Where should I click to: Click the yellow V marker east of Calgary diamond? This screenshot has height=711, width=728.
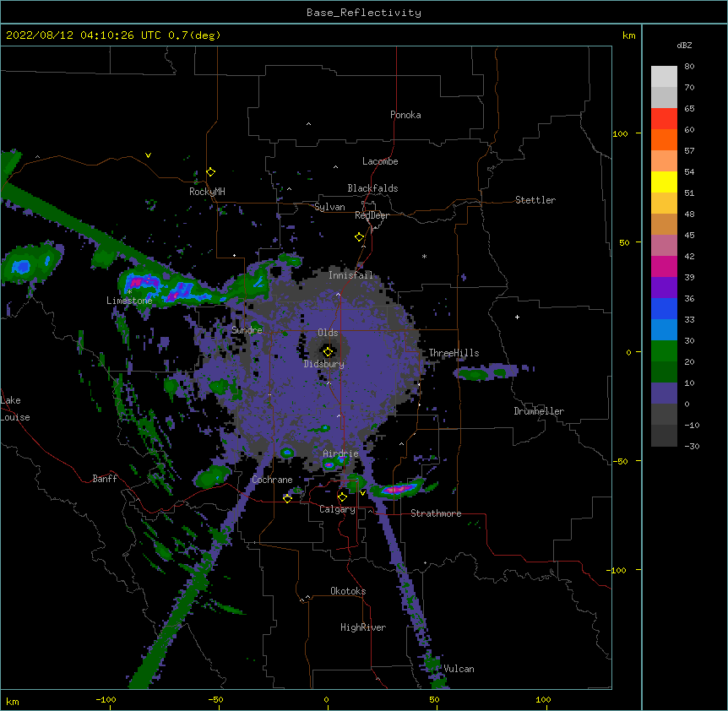tap(362, 493)
